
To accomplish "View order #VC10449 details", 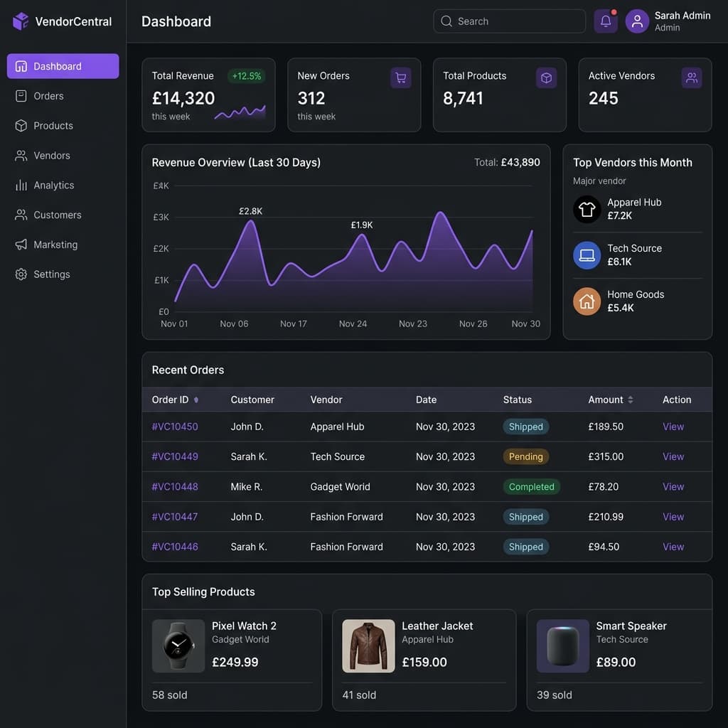I will pyautogui.click(x=673, y=457).
